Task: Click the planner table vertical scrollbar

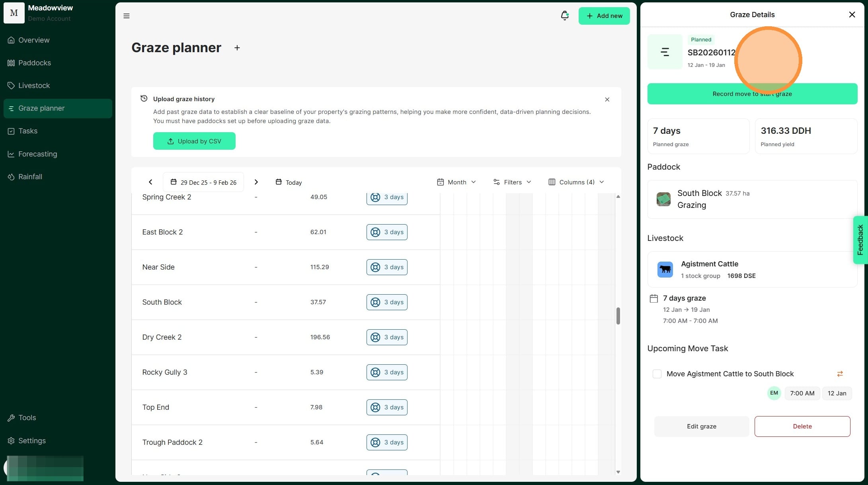Action: (618, 316)
